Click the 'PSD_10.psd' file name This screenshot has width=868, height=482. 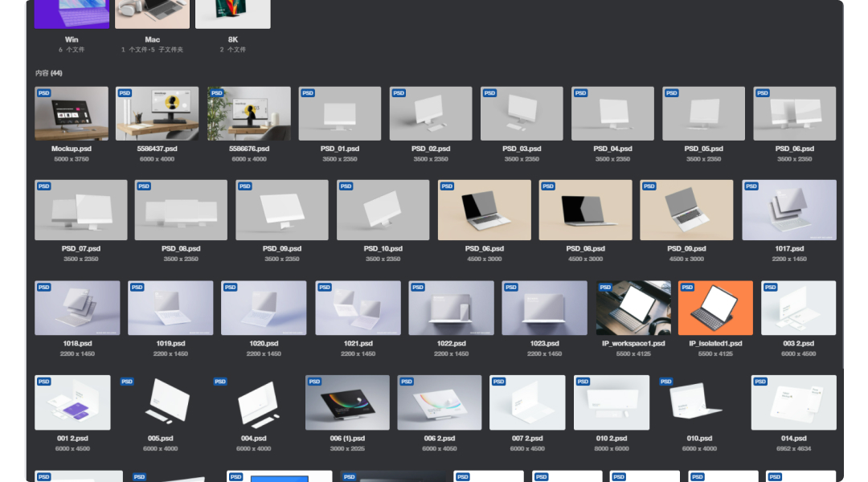(383, 248)
